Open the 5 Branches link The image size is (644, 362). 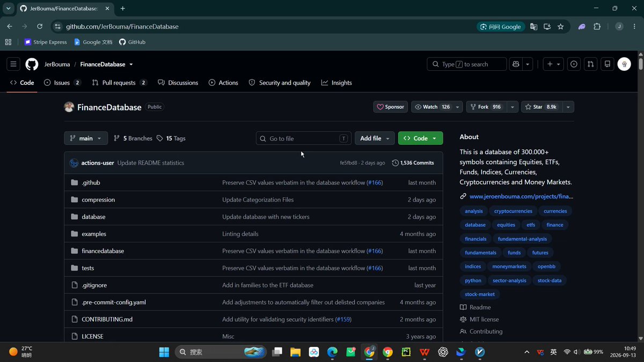tap(133, 138)
